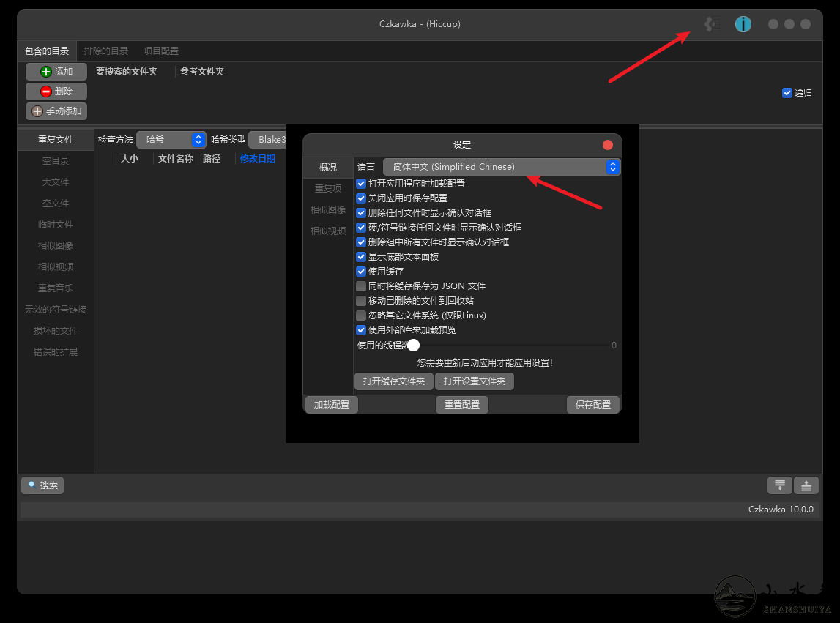Screen dimensions: 840x623
Task: Uncheck the 递归 checkbox
Action: coord(787,93)
